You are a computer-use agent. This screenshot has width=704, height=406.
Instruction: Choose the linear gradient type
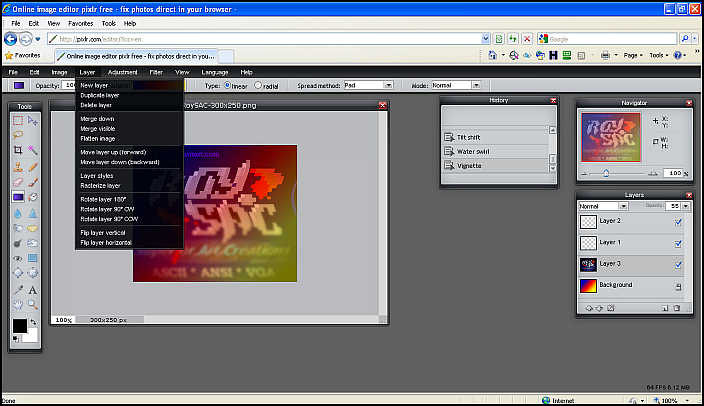click(x=227, y=85)
